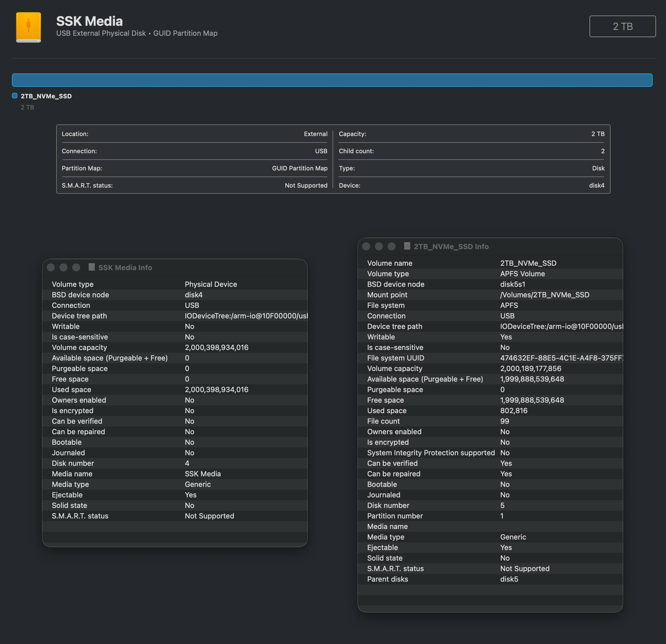This screenshot has height=644, width=666.
Task: Select the Purgeable space row in SSK Media Info
Action: pyautogui.click(x=175, y=369)
